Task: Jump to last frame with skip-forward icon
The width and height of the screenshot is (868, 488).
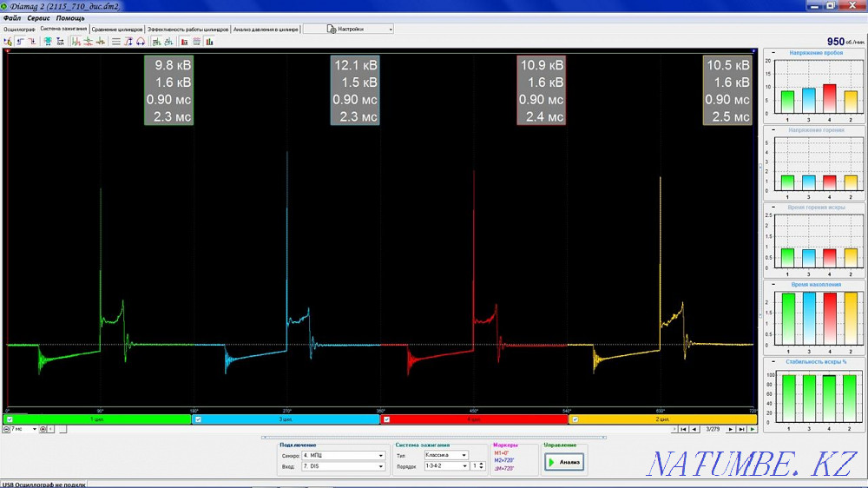Action: tap(740, 429)
